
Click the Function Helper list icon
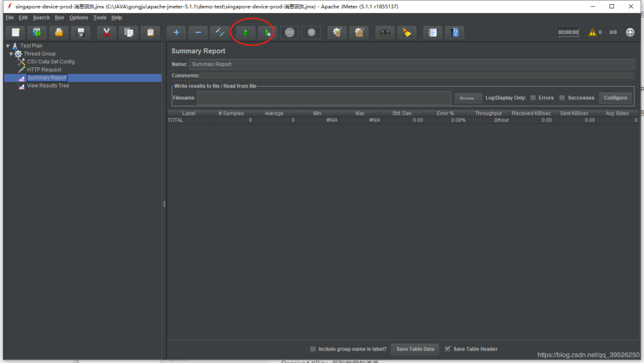point(433,32)
